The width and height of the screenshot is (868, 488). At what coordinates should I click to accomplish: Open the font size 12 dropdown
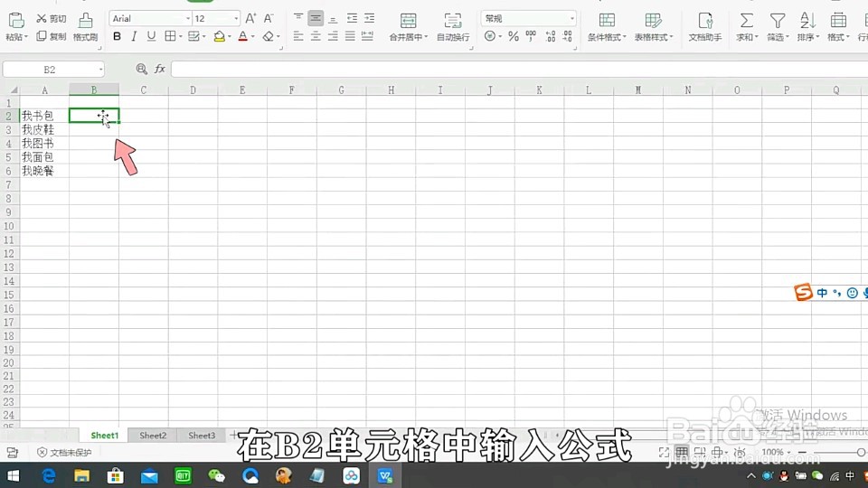[x=236, y=19]
